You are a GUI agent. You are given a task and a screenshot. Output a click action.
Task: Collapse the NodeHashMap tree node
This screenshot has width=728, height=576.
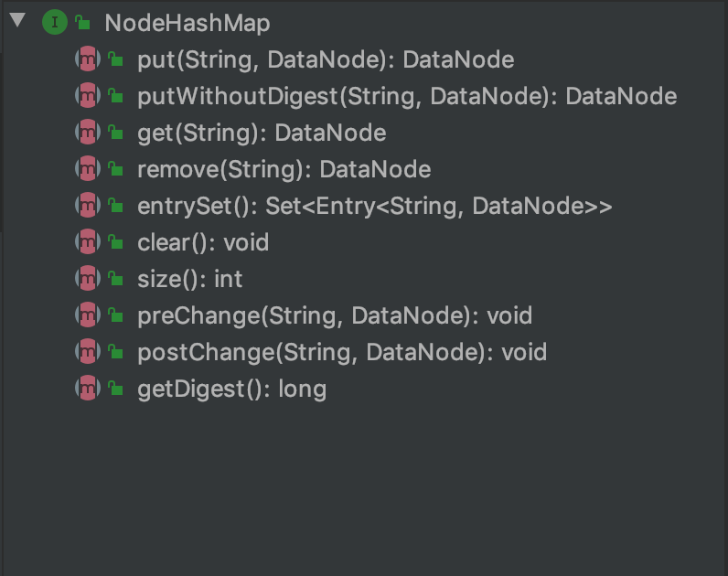[17, 21]
